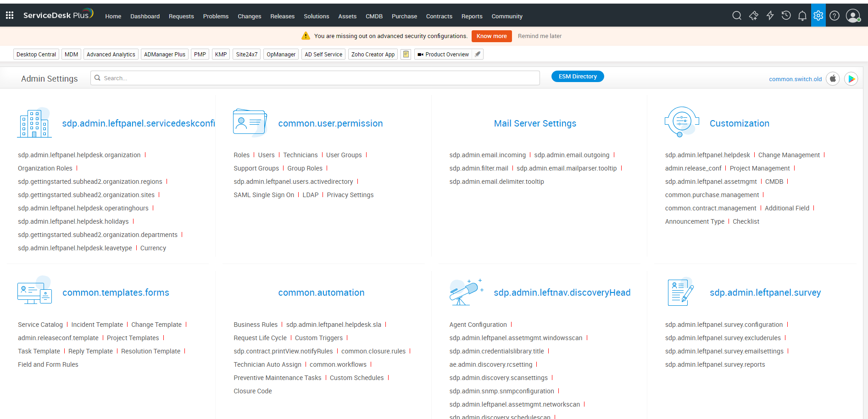Open Organization Roles link
The width and height of the screenshot is (868, 419).
pos(45,168)
